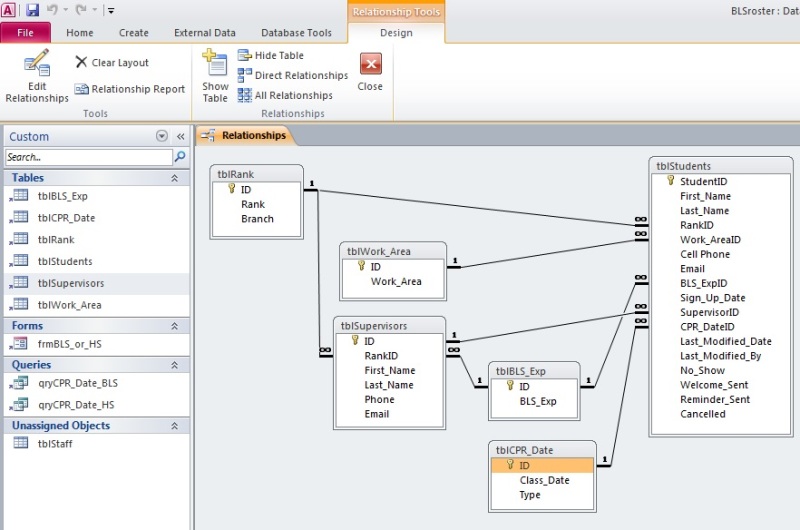Select Class_Date field in tblCPR_Date
800x530 pixels.
[544, 481]
